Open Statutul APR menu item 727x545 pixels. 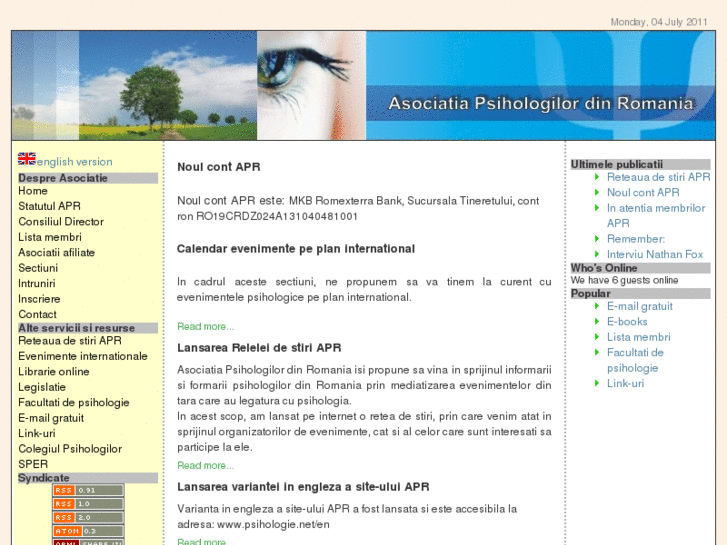[49, 206]
